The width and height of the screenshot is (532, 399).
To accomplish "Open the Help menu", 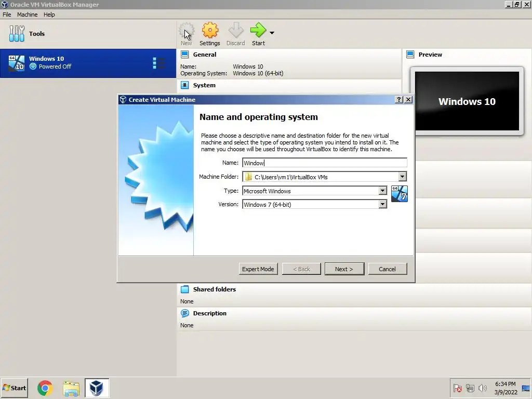I will tap(49, 15).
